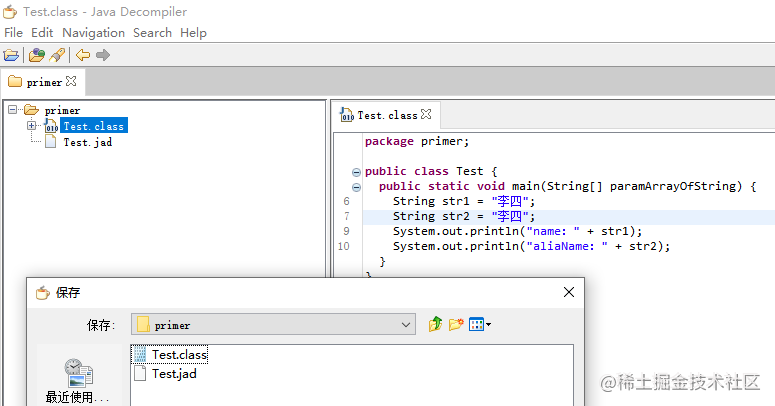
Task: Select Test.class in the tree
Action: [x=94, y=126]
